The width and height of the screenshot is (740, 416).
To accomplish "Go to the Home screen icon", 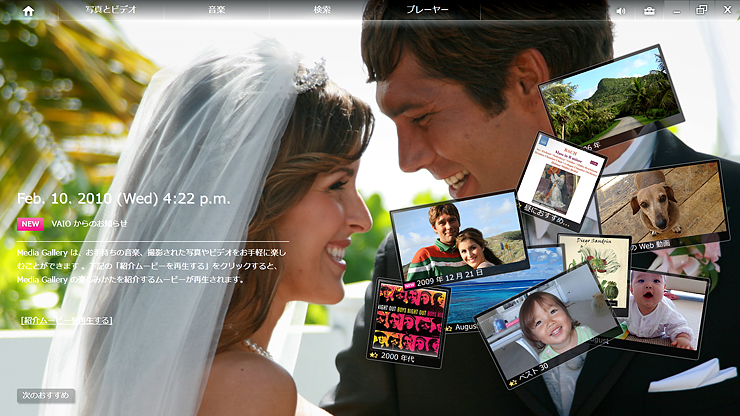I will [x=28, y=10].
